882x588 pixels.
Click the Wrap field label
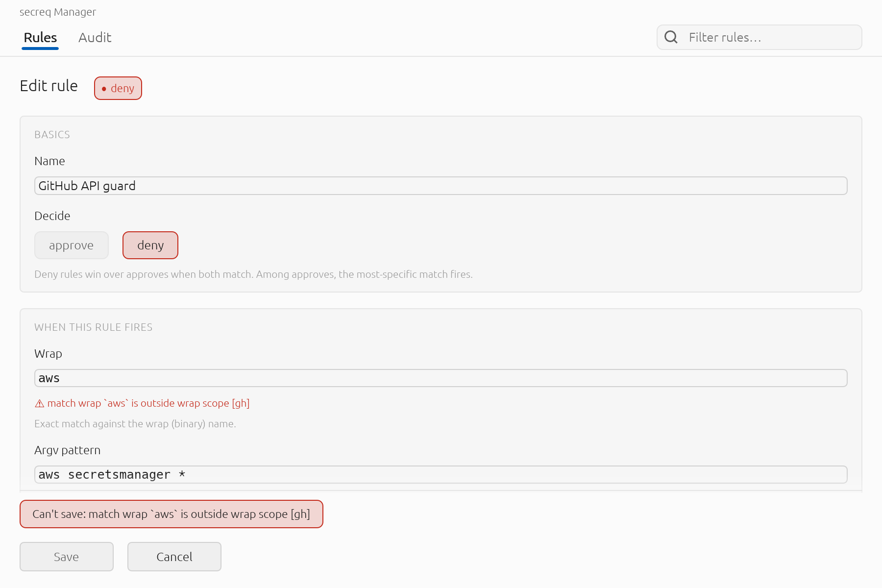[x=49, y=354]
